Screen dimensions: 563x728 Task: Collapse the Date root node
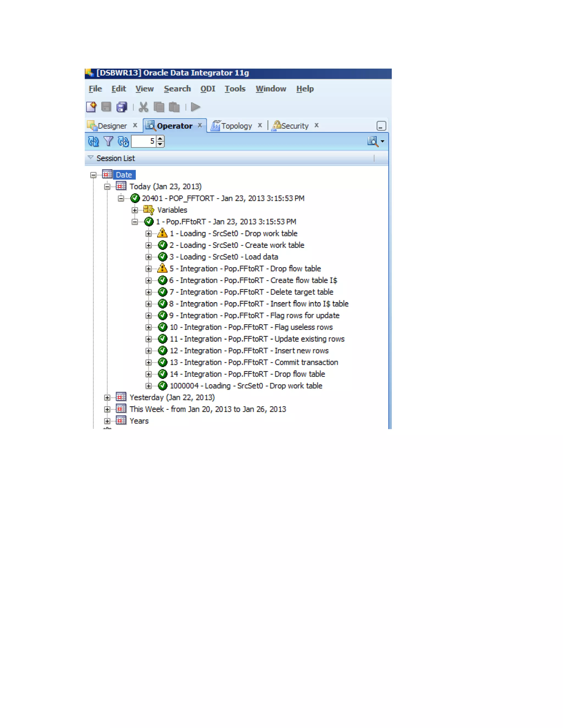(93, 175)
